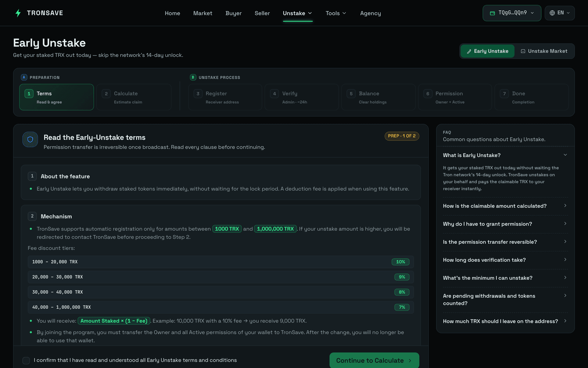Expand 'Why do I have to grant permission?'

click(x=505, y=224)
